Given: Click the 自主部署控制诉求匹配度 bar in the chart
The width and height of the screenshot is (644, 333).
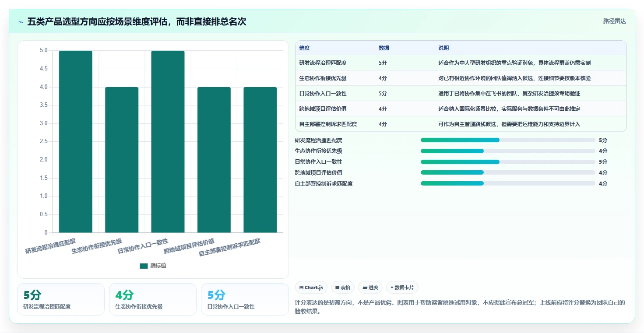Looking at the screenshot, I should [260, 160].
